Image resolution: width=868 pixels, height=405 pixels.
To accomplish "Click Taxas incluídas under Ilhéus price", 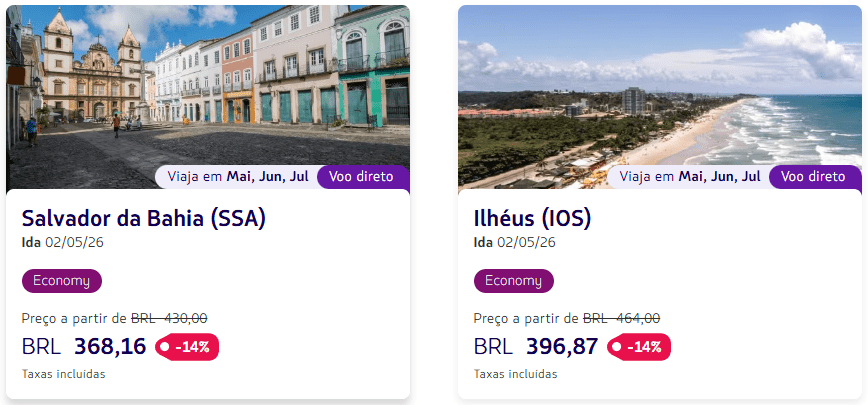I will [515, 374].
